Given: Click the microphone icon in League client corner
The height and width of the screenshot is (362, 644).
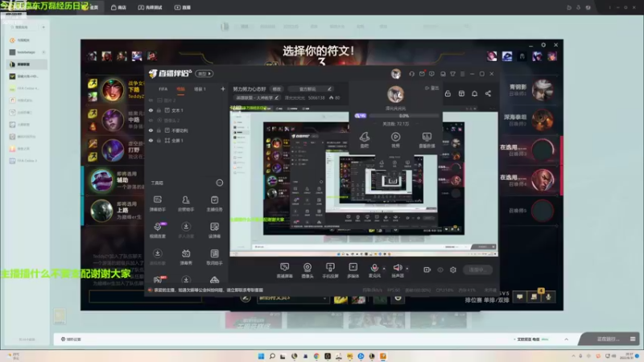Looking at the screenshot, I should pos(548,297).
